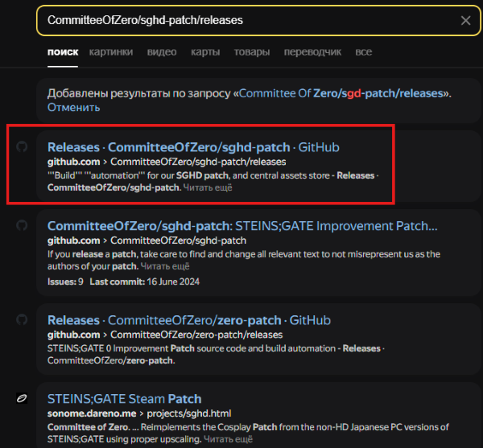
Task: Click the 'Build automation for our SGHD patch' snippet
Action: [213, 182]
